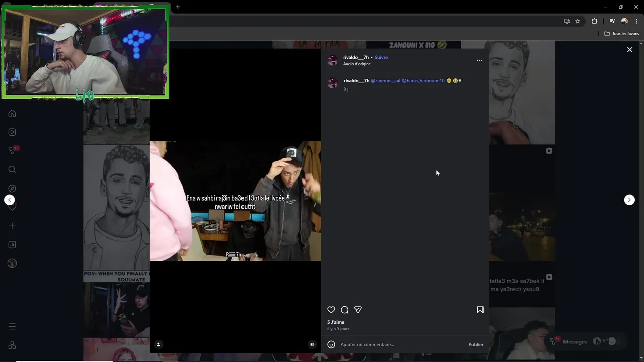Click the commenter avatar beside the caption

(x=332, y=83)
